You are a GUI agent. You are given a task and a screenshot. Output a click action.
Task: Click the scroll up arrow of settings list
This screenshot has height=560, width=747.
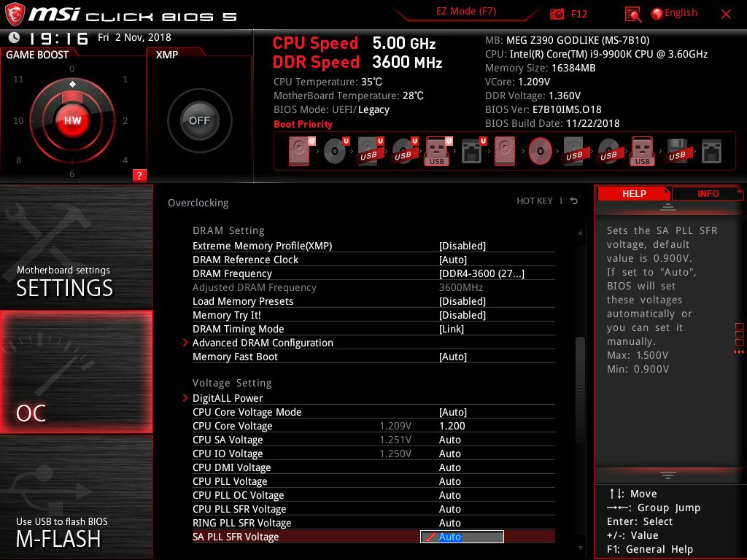click(580, 233)
